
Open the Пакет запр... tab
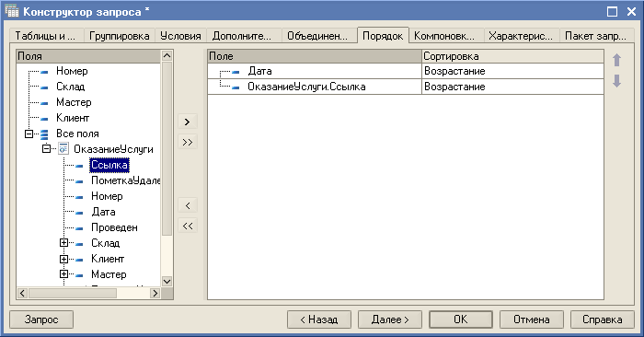597,36
